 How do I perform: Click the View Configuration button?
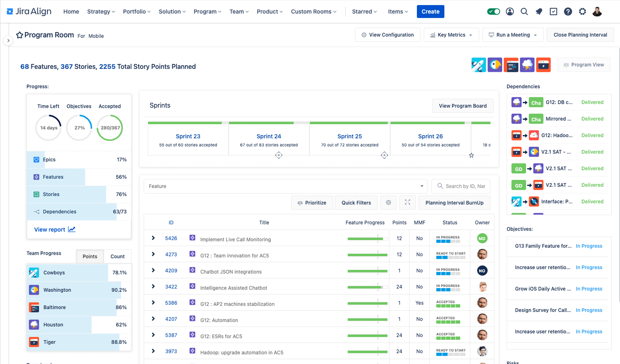point(387,35)
